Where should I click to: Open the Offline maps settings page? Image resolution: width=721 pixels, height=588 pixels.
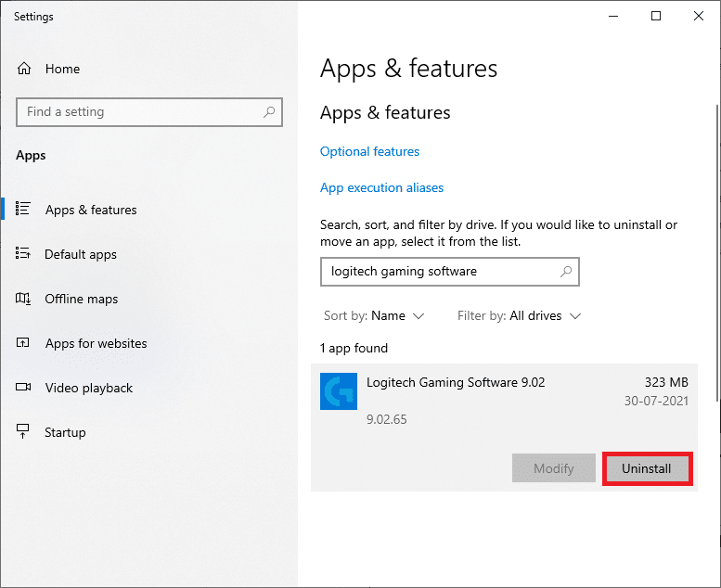(x=82, y=299)
